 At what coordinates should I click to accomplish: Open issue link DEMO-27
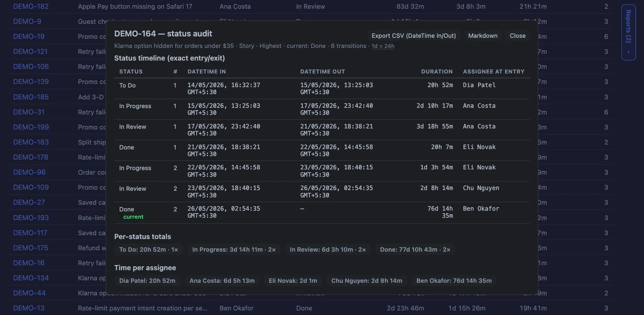click(x=29, y=202)
